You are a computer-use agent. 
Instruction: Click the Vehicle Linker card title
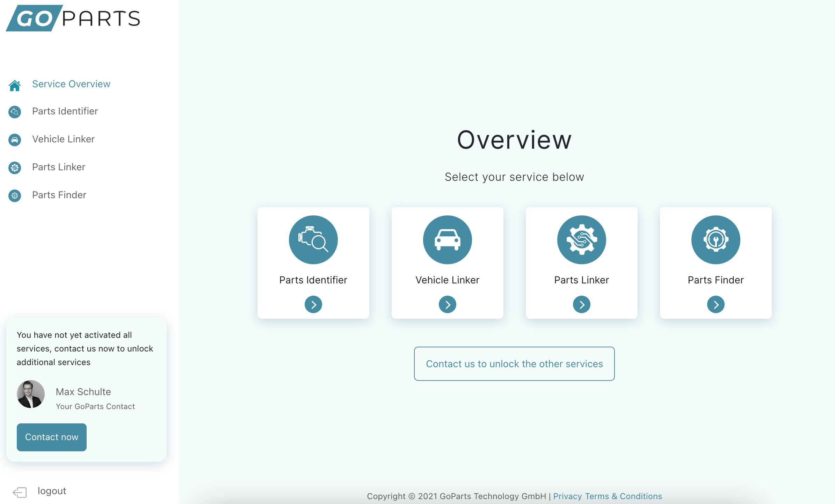[x=448, y=280]
